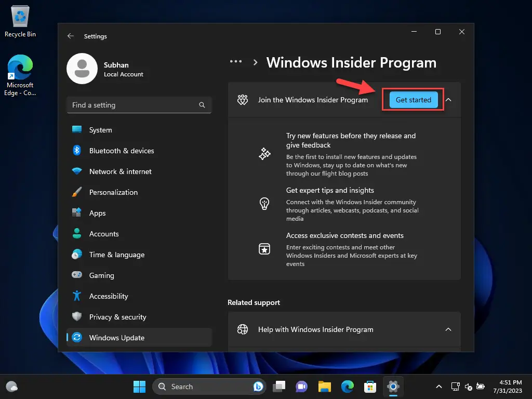This screenshot has width=532, height=399.
Task: Close the Settings window
Action: tap(462, 32)
